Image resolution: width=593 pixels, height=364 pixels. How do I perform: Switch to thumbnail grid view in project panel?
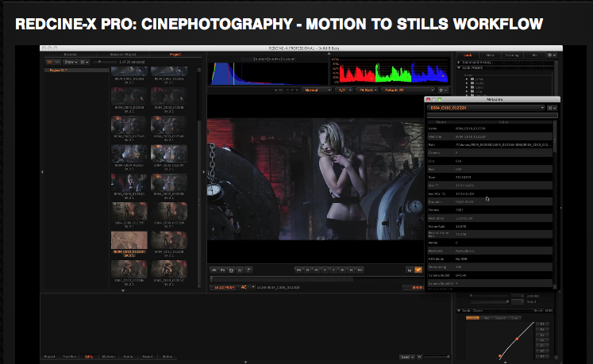tap(49, 62)
